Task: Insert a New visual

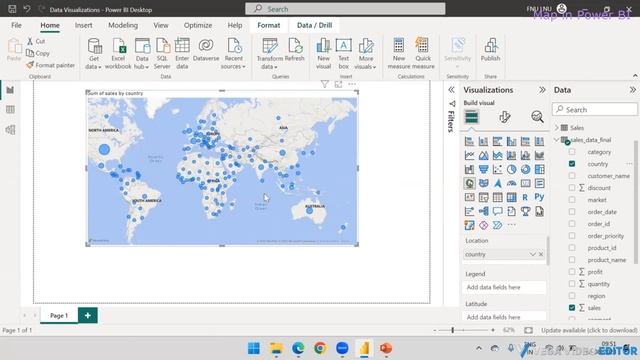Action: tap(323, 53)
